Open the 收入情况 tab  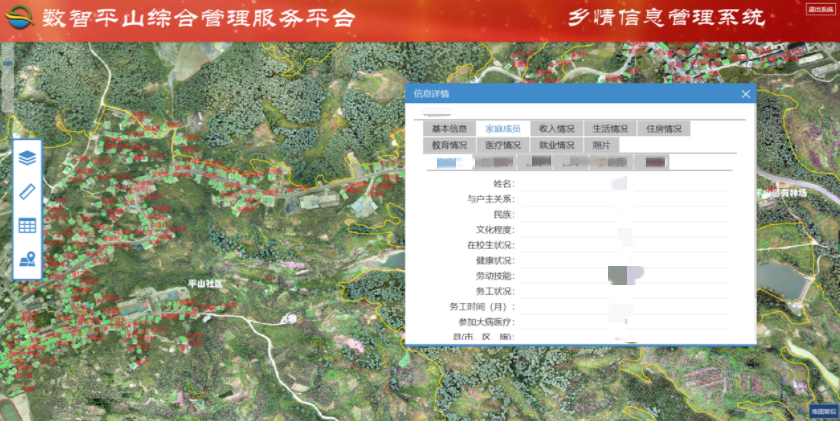click(557, 129)
